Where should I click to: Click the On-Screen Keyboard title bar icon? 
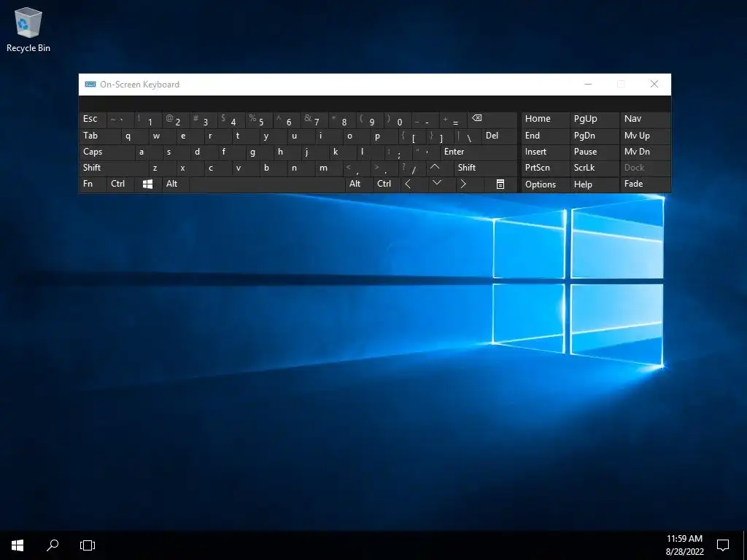[x=90, y=85]
